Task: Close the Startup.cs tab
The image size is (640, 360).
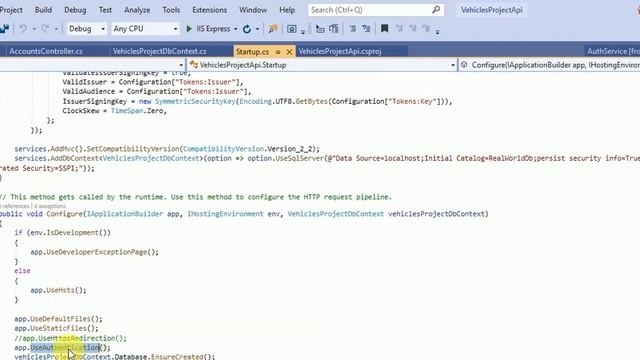Action: pos(289,51)
